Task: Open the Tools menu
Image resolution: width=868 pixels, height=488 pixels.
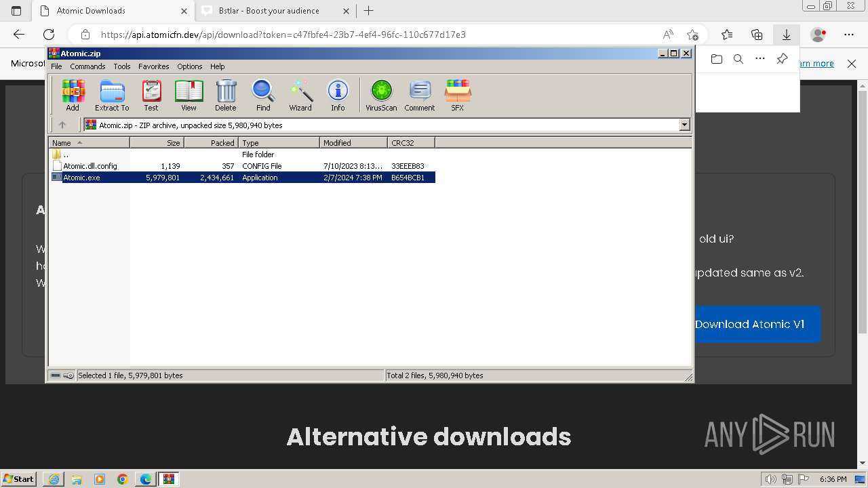Action: click(122, 66)
